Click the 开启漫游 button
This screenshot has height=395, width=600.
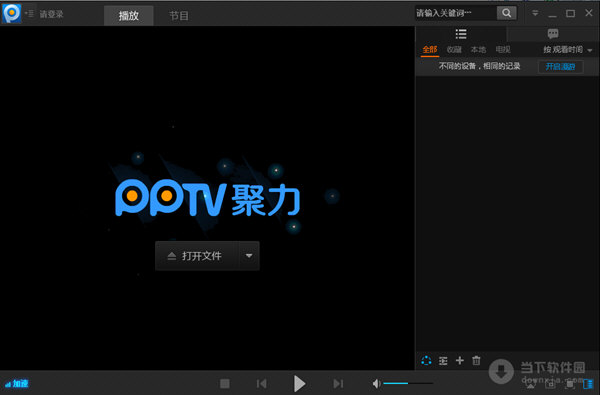point(561,67)
